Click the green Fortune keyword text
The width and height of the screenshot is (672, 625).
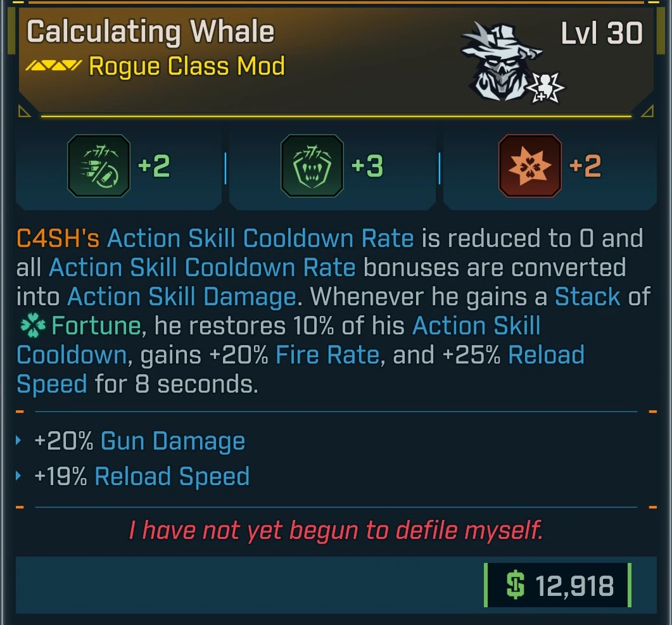point(96,326)
